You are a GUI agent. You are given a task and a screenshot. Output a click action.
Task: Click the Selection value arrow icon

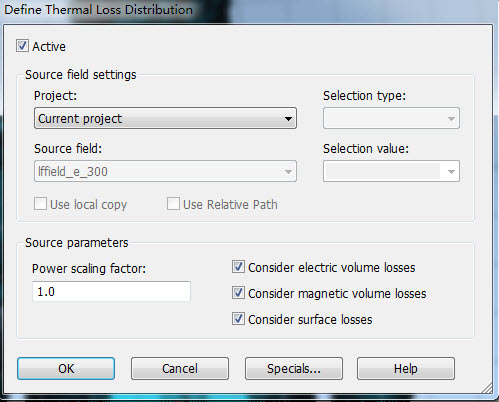click(451, 172)
